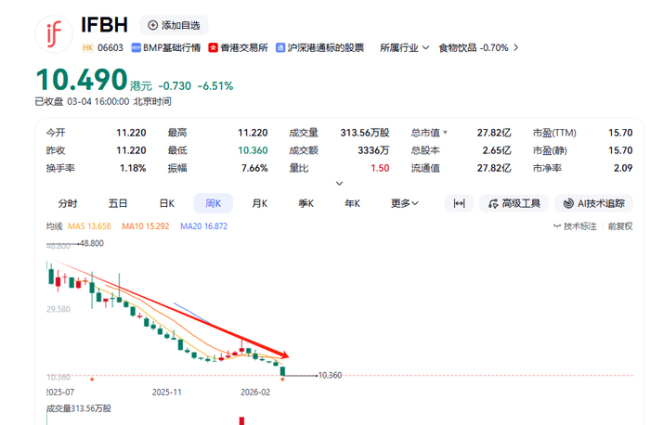Open the 更多 period dropdown
The image size is (650, 425).
pos(405,204)
